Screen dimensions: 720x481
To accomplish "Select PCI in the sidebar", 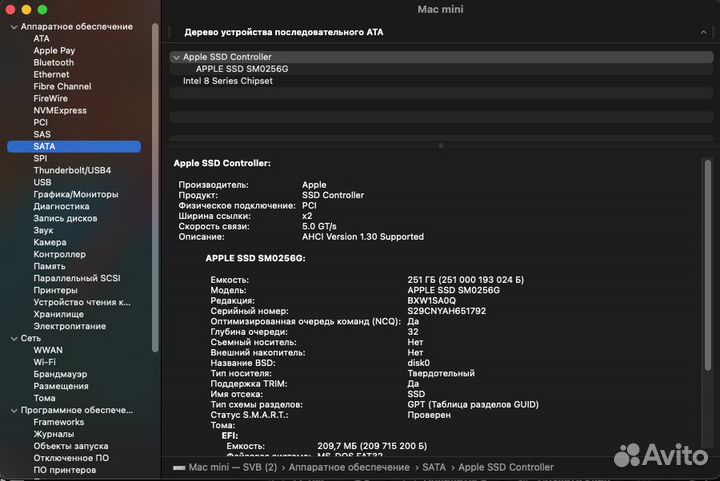I will [x=40, y=122].
